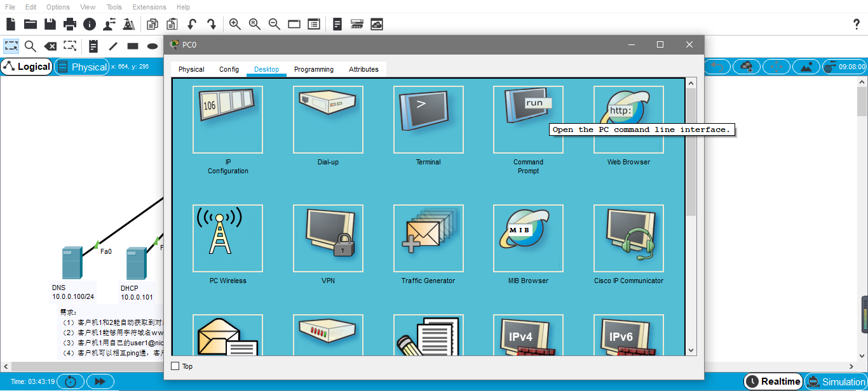Click Power Cycle Devices button
868x391 pixels.
click(x=71, y=381)
